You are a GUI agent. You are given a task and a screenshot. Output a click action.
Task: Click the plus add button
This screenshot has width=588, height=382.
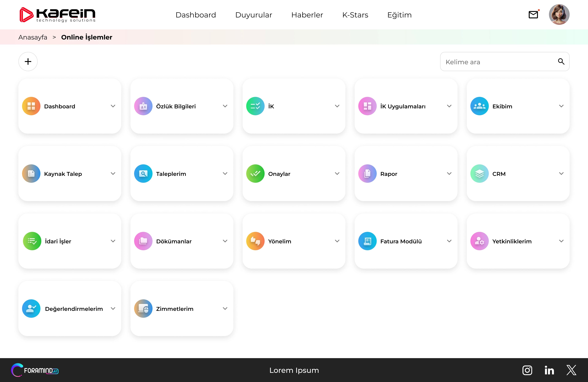point(28,62)
